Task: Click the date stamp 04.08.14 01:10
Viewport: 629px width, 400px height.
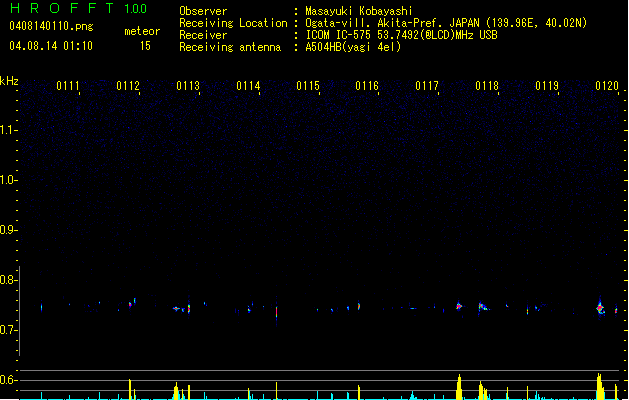Action: [51, 46]
